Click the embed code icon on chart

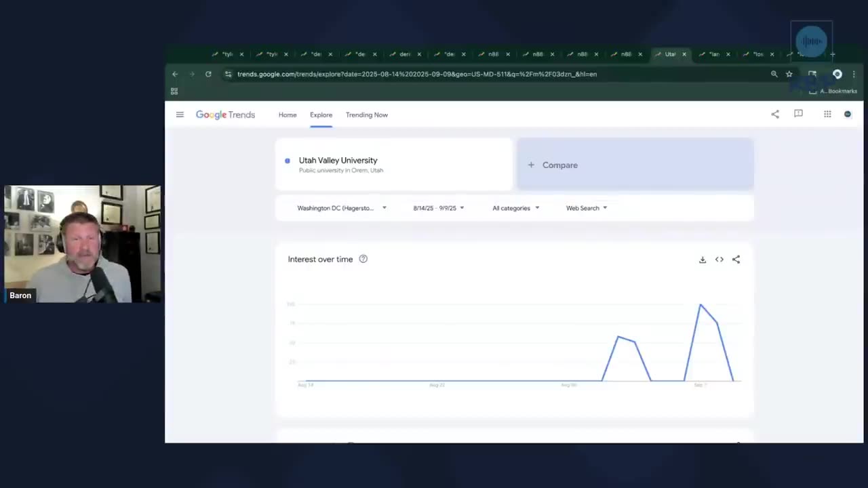pyautogui.click(x=719, y=260)
